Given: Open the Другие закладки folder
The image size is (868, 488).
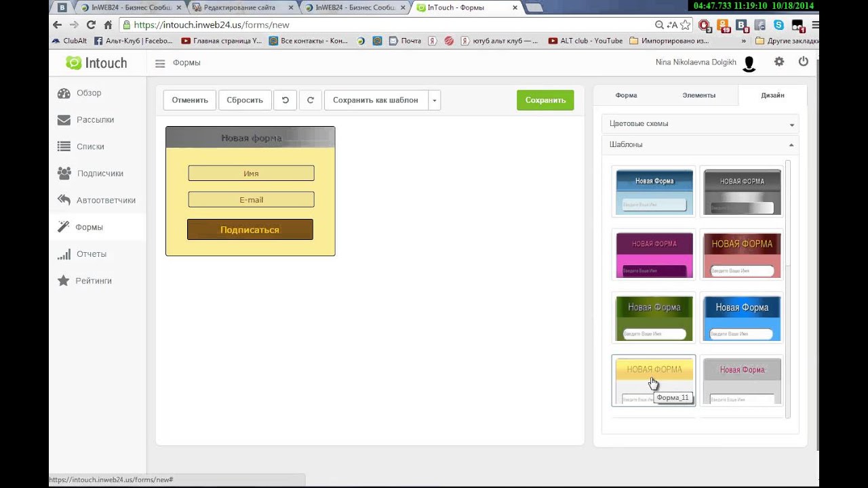Looking at the screenshot, I should 787,41.
